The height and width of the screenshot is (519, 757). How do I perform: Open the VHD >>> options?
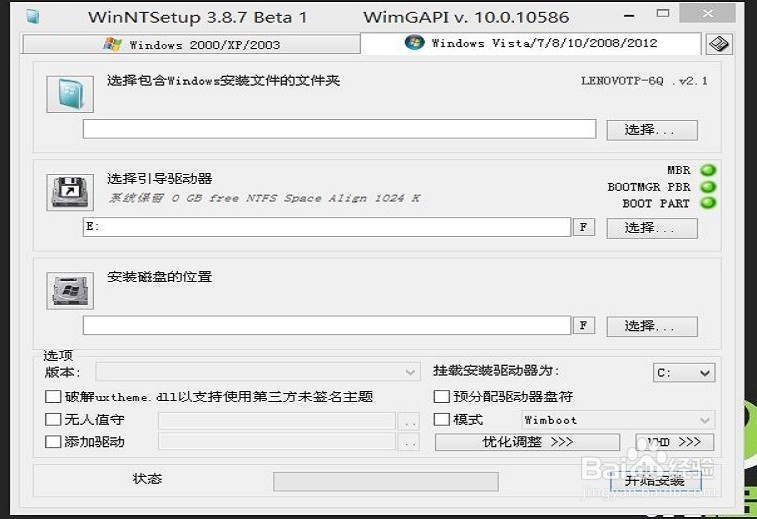point(674,442)
